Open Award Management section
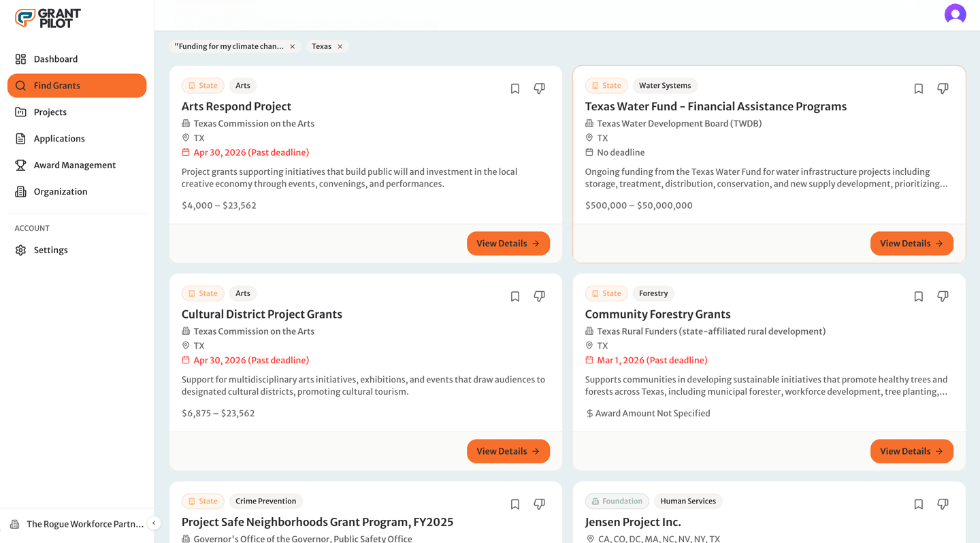980x543 pixels. (x=77, y=165)
